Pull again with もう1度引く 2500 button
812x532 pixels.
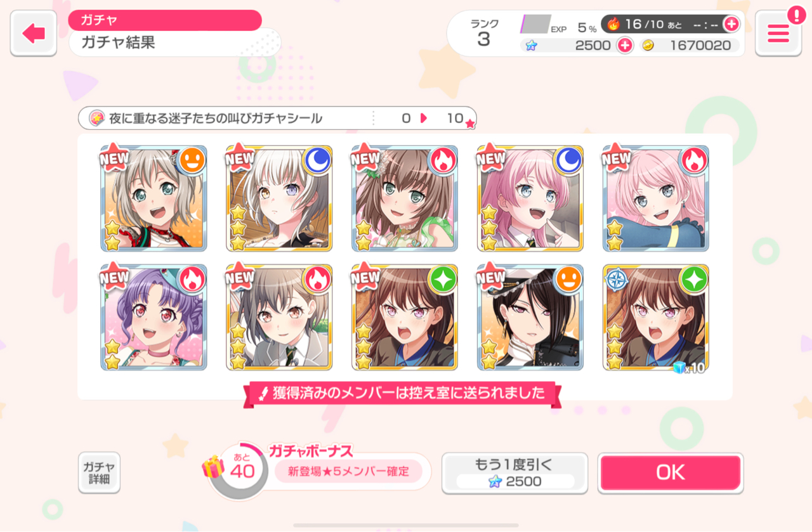[x=514, y=473]
